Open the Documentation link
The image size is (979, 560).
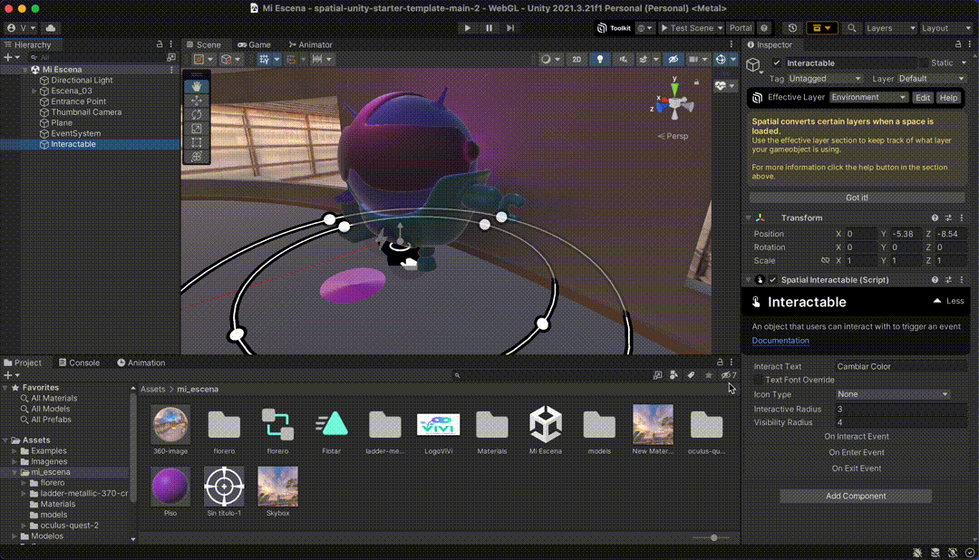pyautogui.click(x=780, y=341)
